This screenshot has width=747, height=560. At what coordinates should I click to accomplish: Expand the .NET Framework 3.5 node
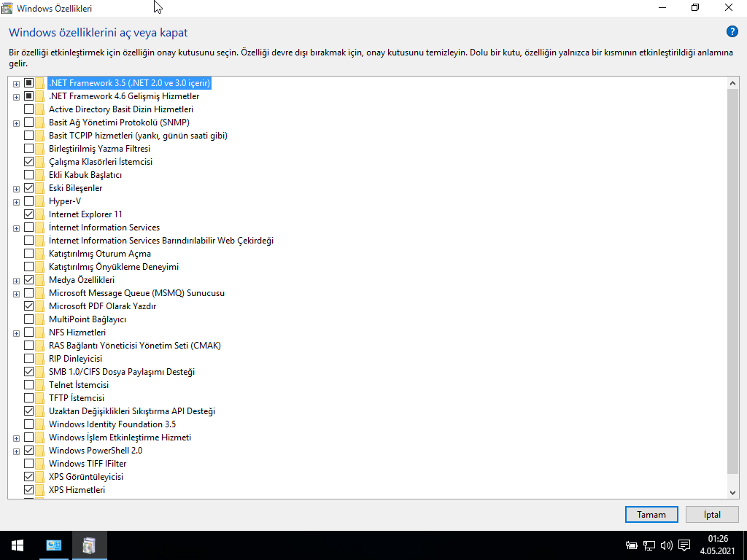click(x=16, y=84)
